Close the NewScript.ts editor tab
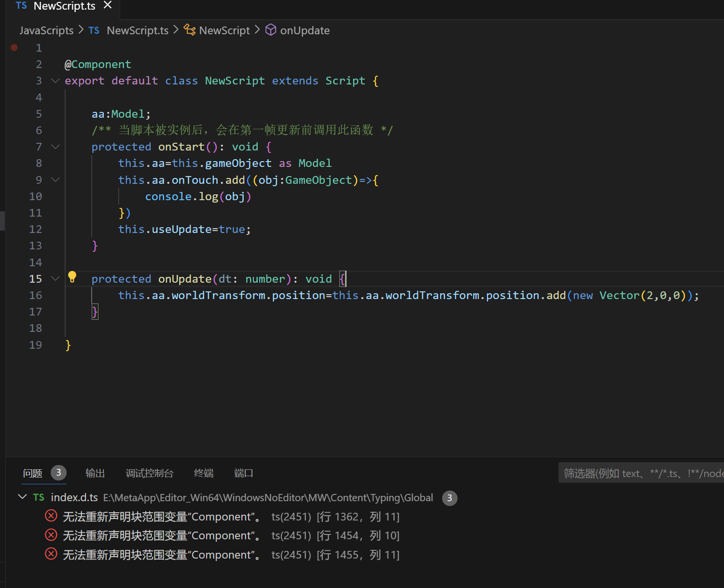724x588 pixels. click(x=108, y=5)
